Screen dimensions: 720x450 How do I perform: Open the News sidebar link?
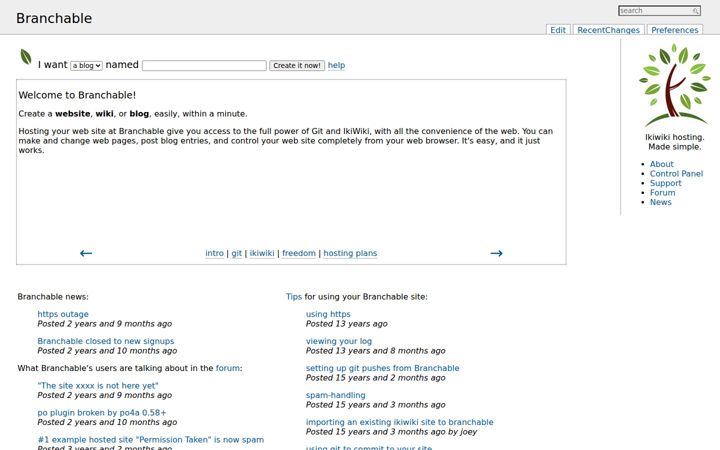tap(661, 202)
